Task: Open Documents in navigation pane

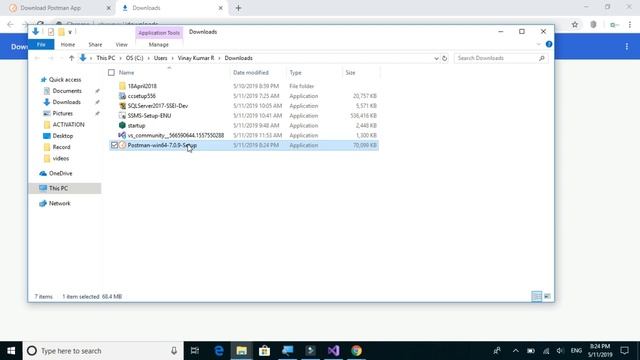Action: [x=67, y=91]
